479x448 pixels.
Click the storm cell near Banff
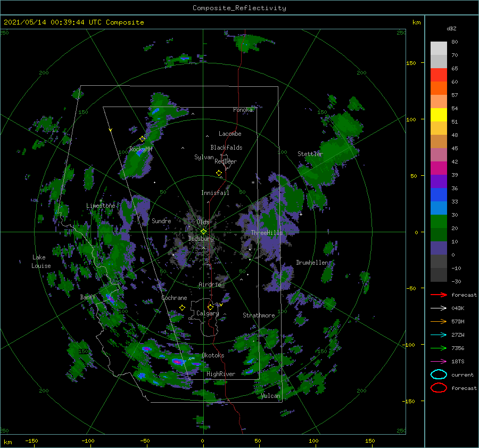(x=110, y=298)
